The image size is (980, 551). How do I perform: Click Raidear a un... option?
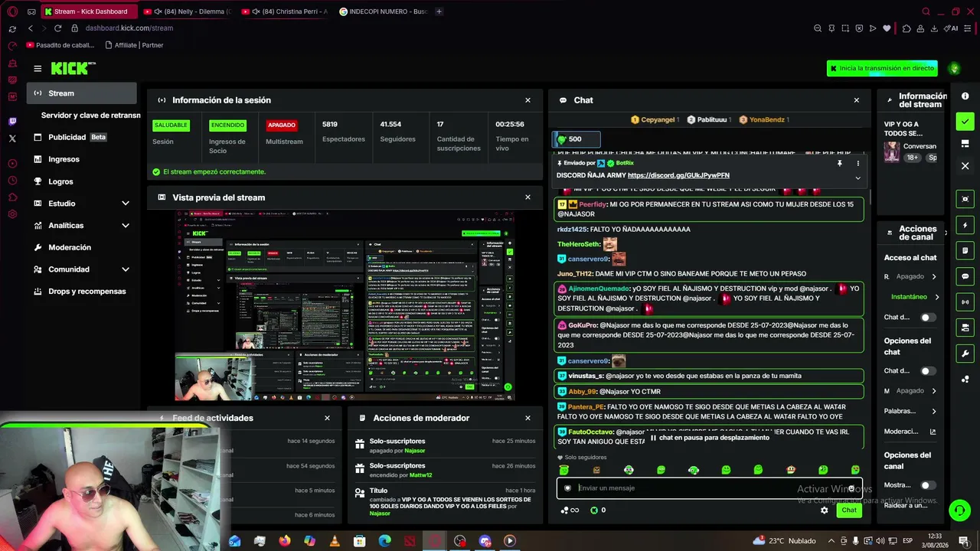(x=906, y=505)
